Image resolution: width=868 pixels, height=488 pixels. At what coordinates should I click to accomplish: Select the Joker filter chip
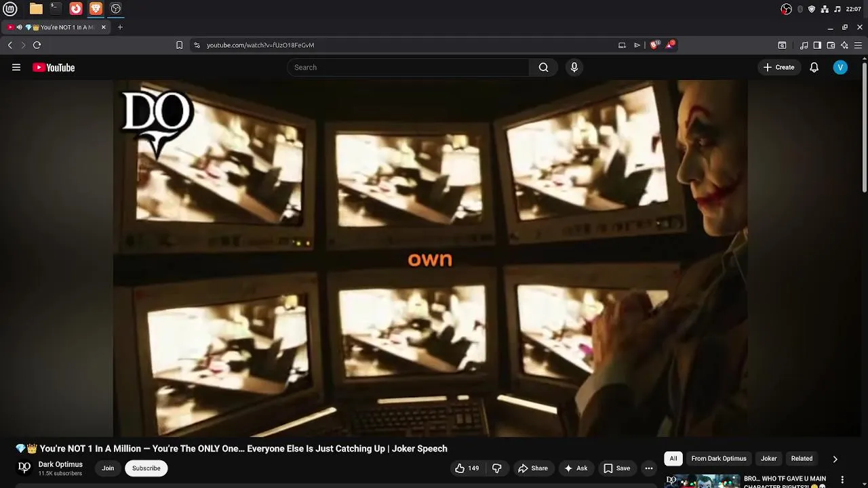[768, 459]
